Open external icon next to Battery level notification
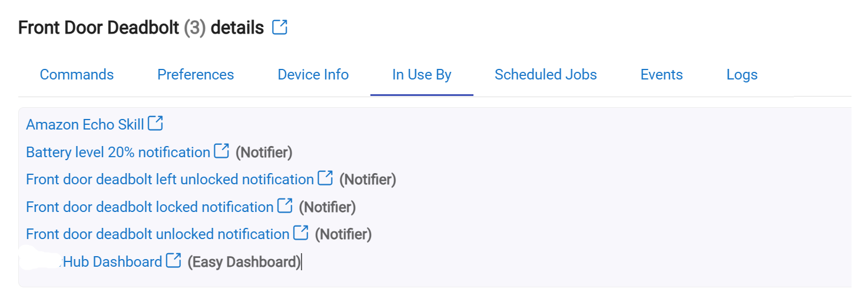 tap(221, 151)
